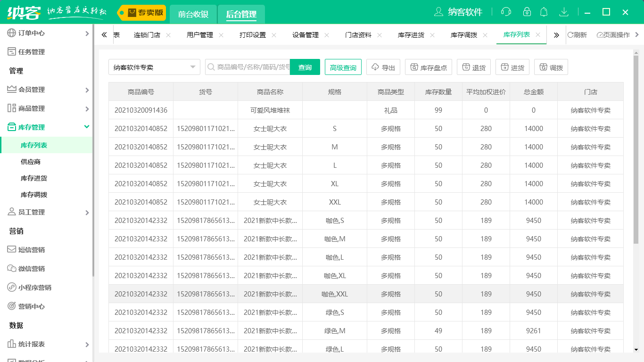Screen dimensions: 644x362
Task: Open customer support via the headset icon
Action: pyautogui.click(x=505, y=12)
